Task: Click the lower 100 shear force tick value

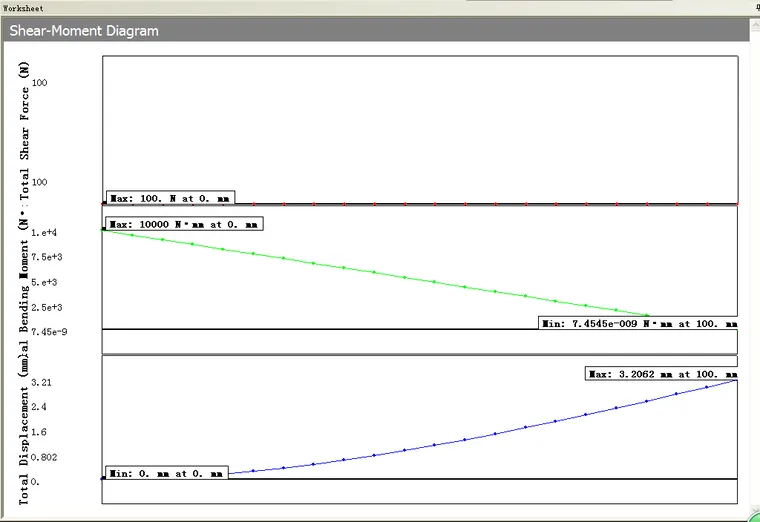Action: point(39,182)
